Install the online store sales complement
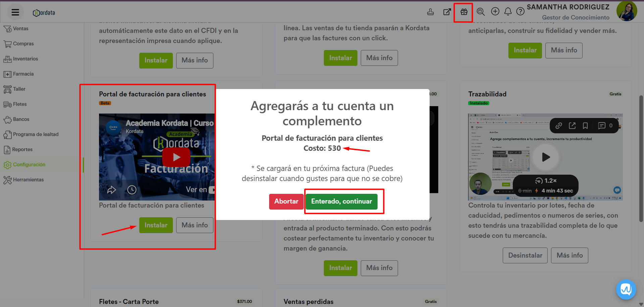The height and width of the screenshot is (307, 644). tap(341, 58)
